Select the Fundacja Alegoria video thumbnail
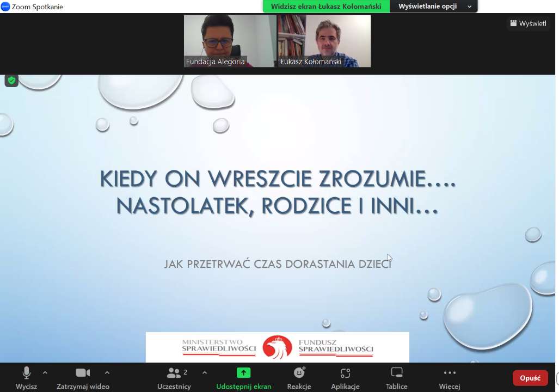This screenshot has height=392, width=559. tap(230, 41)
